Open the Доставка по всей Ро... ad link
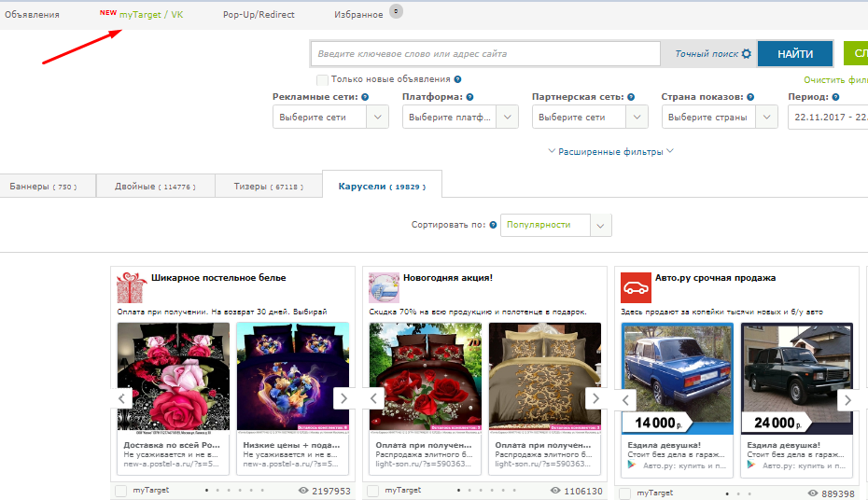Screen dimensions: 868x500 pyautogui.click(x=172, y=445)
